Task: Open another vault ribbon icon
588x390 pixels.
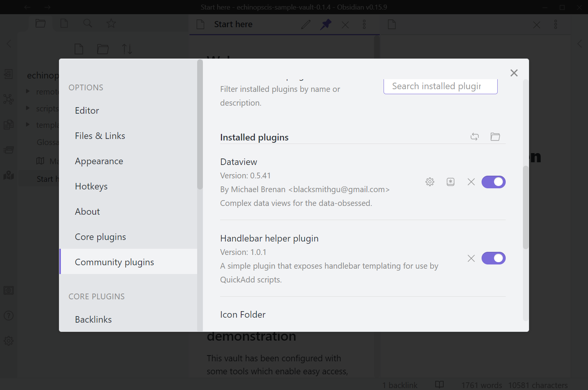Action: [8, 290]
